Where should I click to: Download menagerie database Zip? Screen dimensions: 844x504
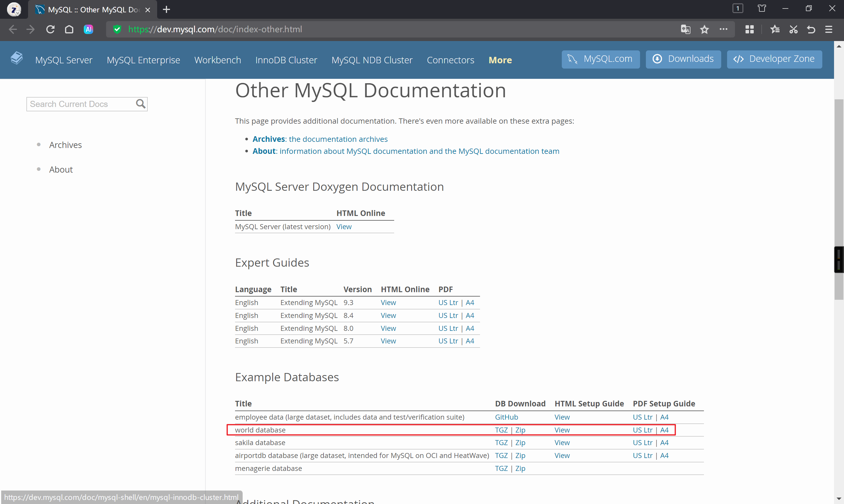520,468
